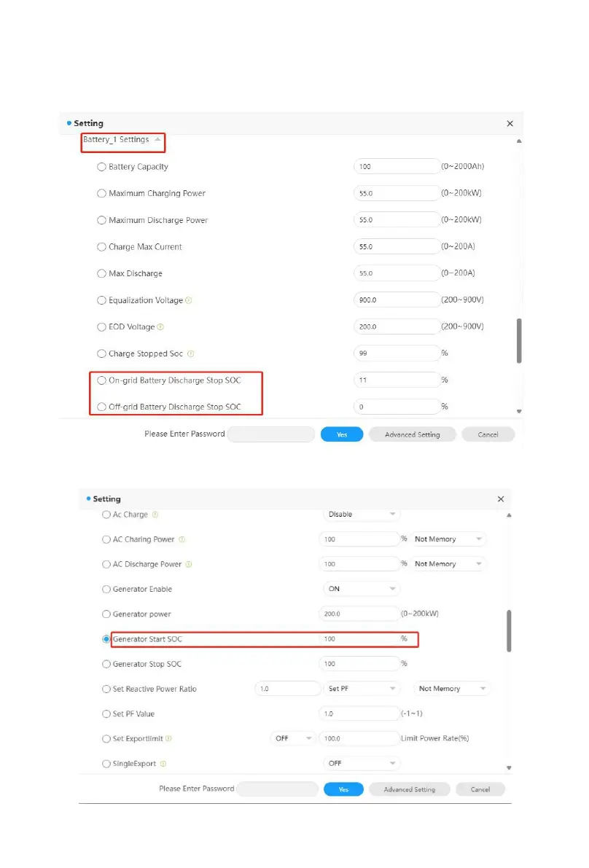
Task: Click info icon beside Charge Stopped Soc
Action: [191, 354]
